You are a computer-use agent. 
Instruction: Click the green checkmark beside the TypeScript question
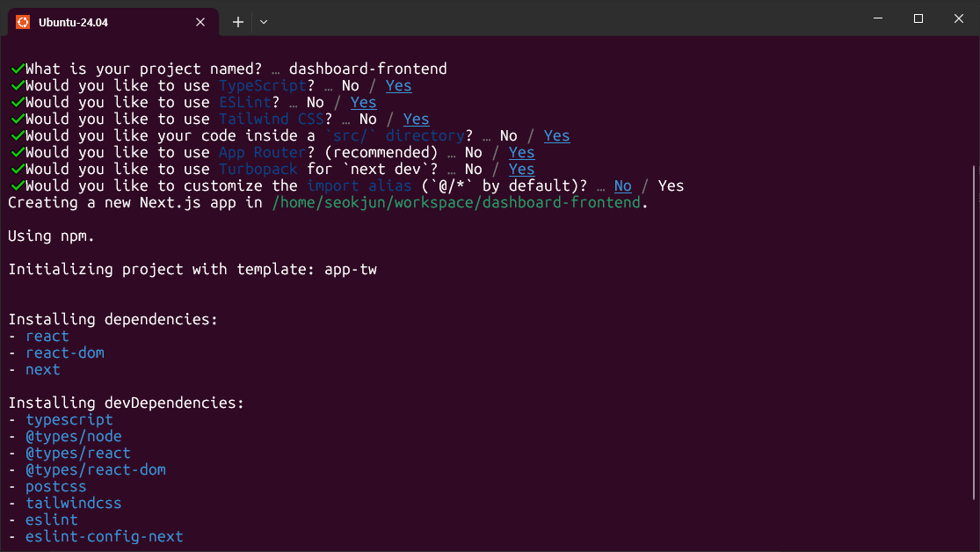point(18,85)
